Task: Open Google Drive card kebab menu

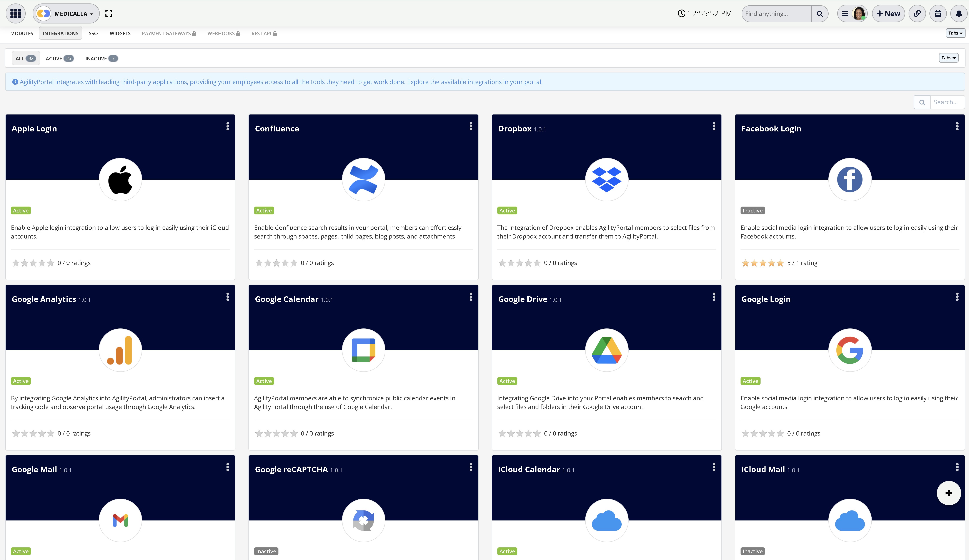Action: click(714, 297)
